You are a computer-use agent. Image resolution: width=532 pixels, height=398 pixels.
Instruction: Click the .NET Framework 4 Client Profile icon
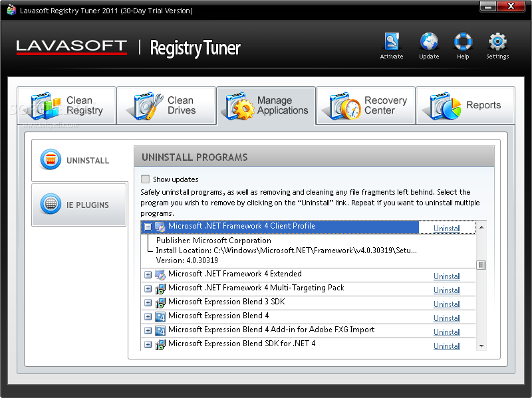160,227
